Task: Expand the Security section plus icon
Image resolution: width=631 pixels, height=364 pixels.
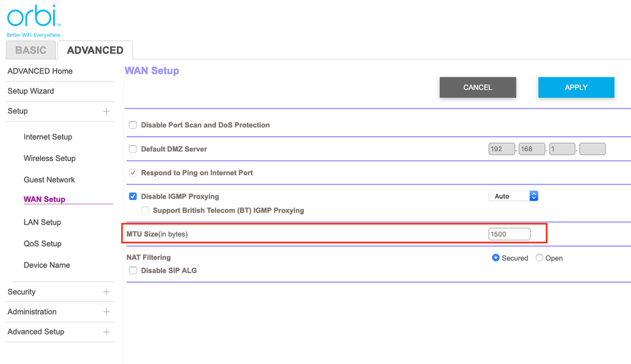Action: (x=106, y=292)
